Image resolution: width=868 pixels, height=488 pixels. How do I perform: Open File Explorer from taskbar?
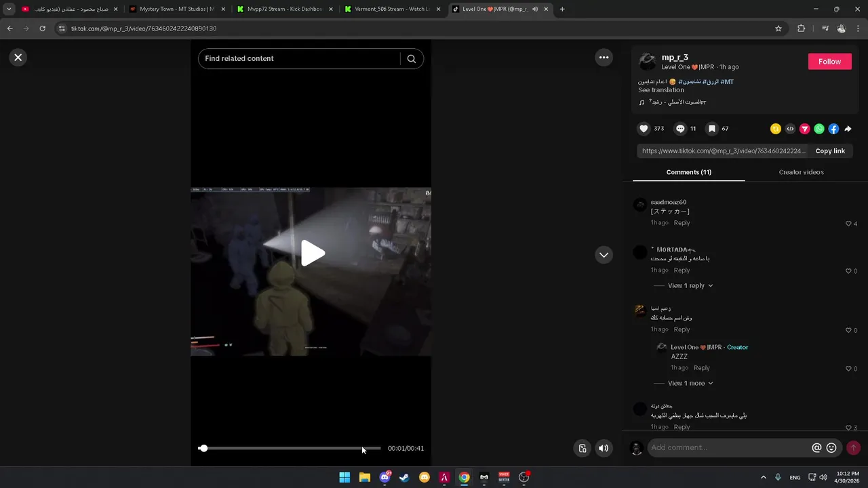pyautogui.click(x=364, y=477)
